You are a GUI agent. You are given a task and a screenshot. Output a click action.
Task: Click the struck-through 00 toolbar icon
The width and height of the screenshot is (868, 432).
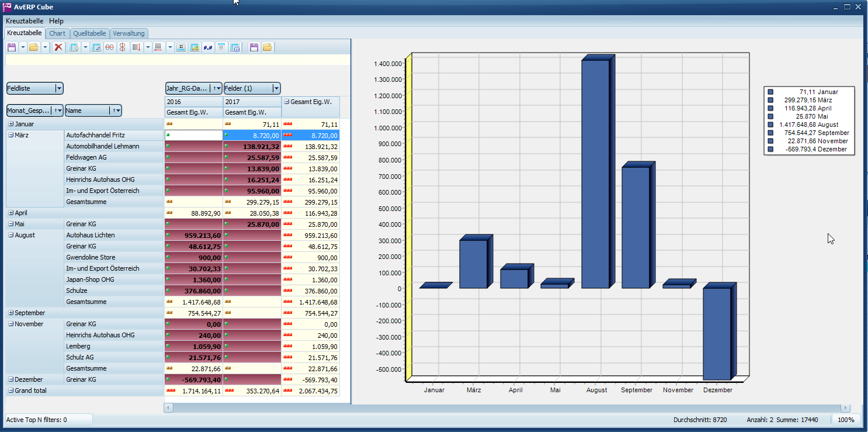[109, 47]
